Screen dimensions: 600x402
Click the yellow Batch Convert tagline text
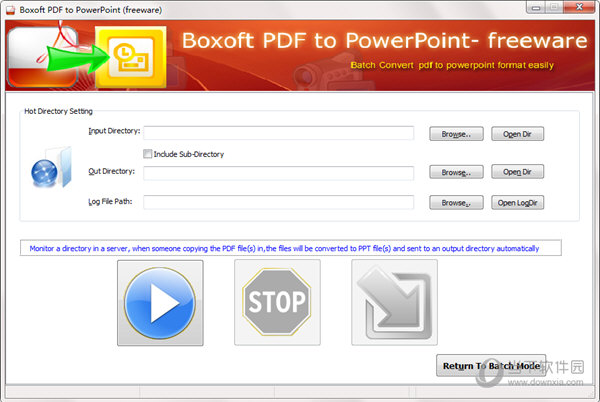452,65
